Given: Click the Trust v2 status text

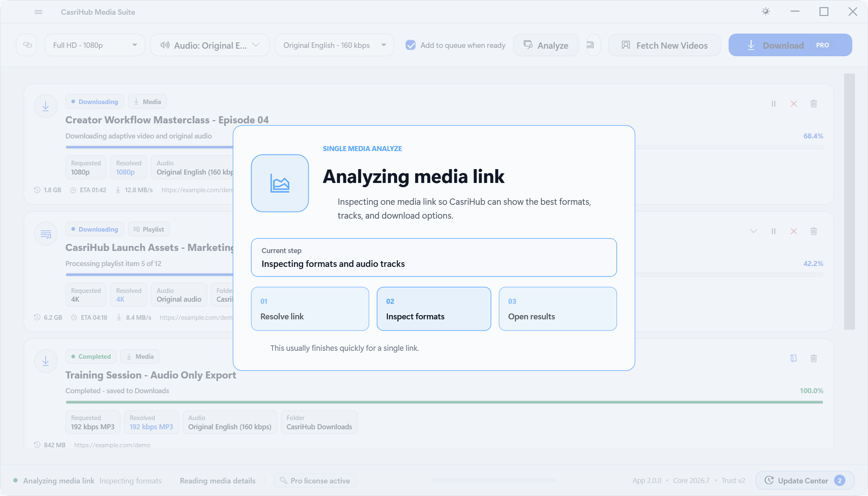Looking at the screenshot, I should [x=733, y=480].
